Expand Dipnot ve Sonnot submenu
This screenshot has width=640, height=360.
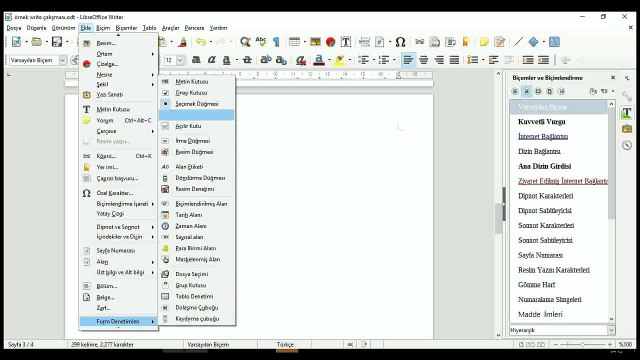point(118,227)
